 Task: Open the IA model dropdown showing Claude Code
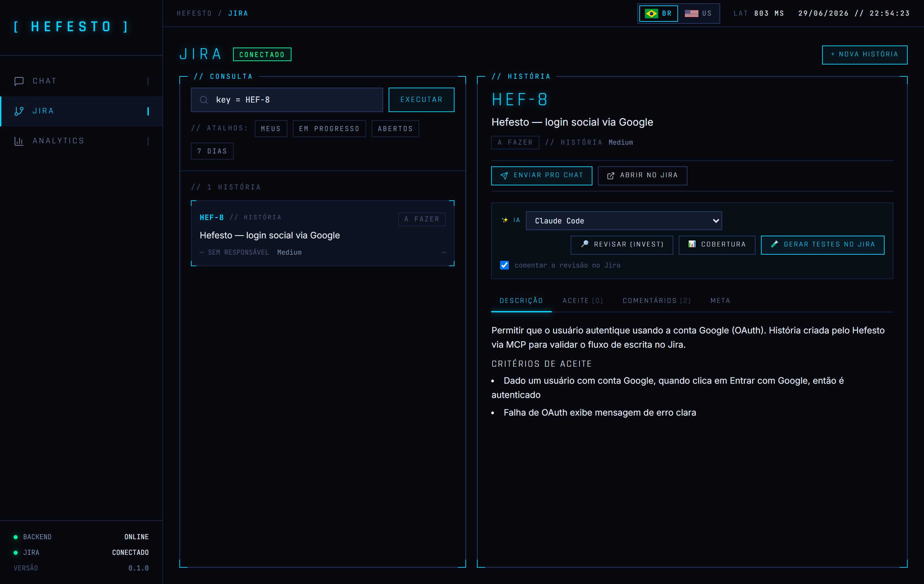[x=624, y=221]
